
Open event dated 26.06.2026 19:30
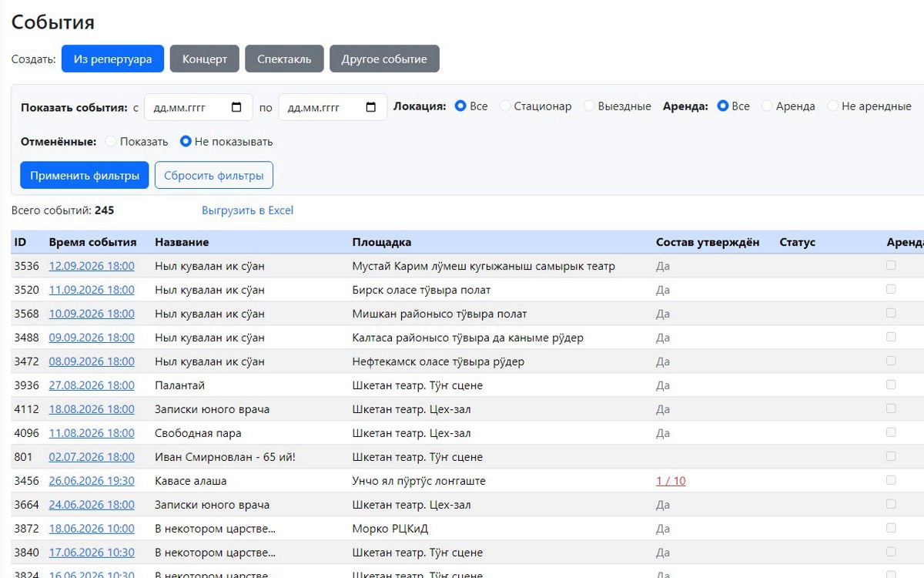(92, 481)
